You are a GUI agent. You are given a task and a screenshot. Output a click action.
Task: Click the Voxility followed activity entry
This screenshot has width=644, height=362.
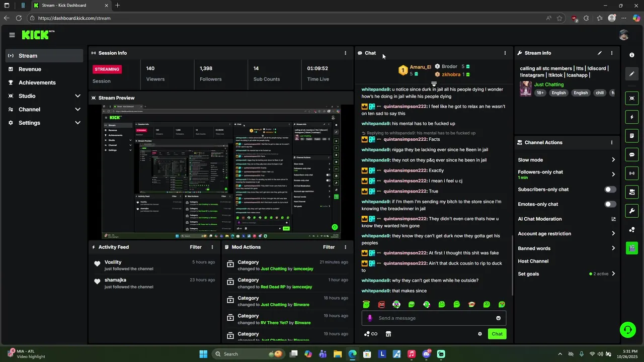154,265
